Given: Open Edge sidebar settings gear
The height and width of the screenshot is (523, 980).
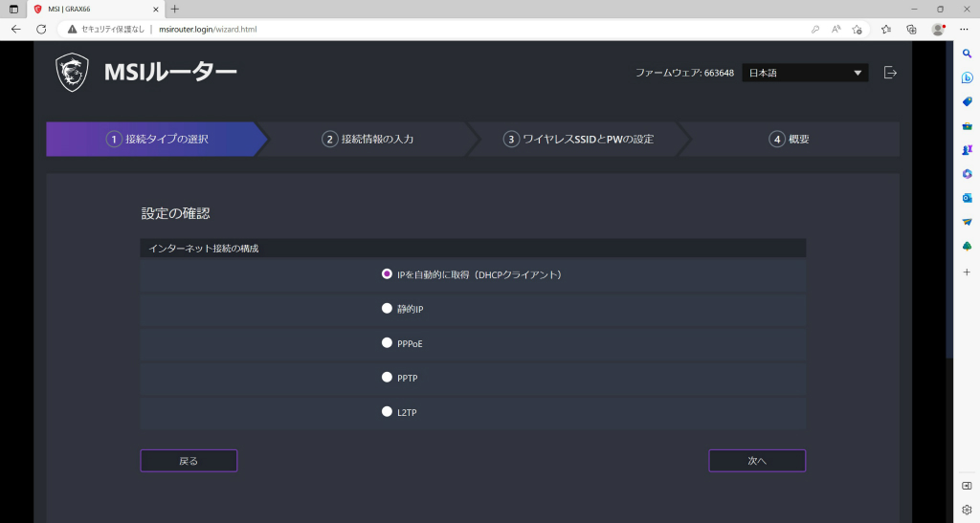Looking at the screenshot, I should point(967,510).
